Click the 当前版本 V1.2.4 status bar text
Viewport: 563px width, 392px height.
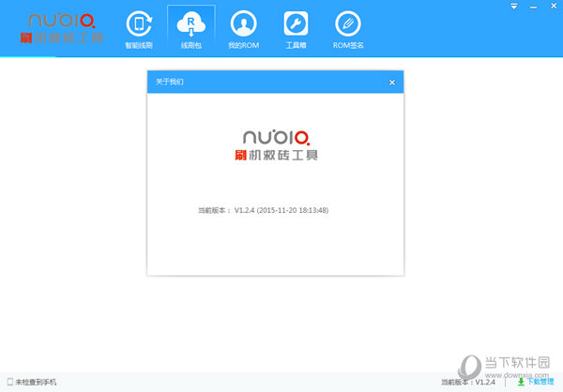coord(468,383)
